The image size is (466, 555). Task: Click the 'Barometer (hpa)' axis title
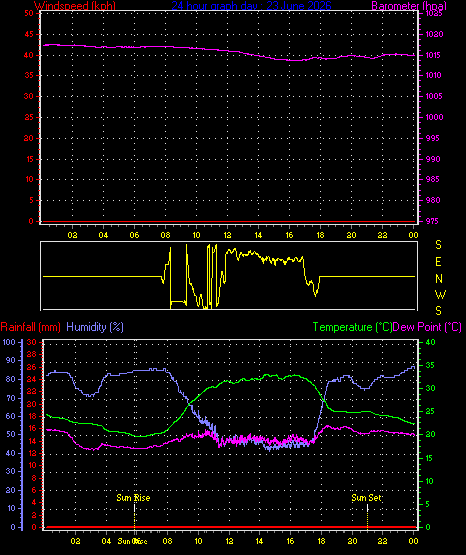[409, 6]
